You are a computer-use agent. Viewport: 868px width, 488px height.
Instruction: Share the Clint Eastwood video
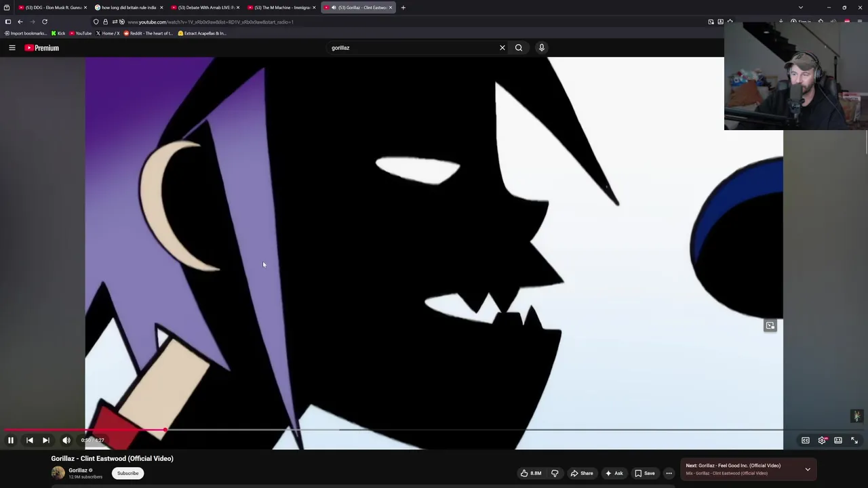(x=582, y=473)
